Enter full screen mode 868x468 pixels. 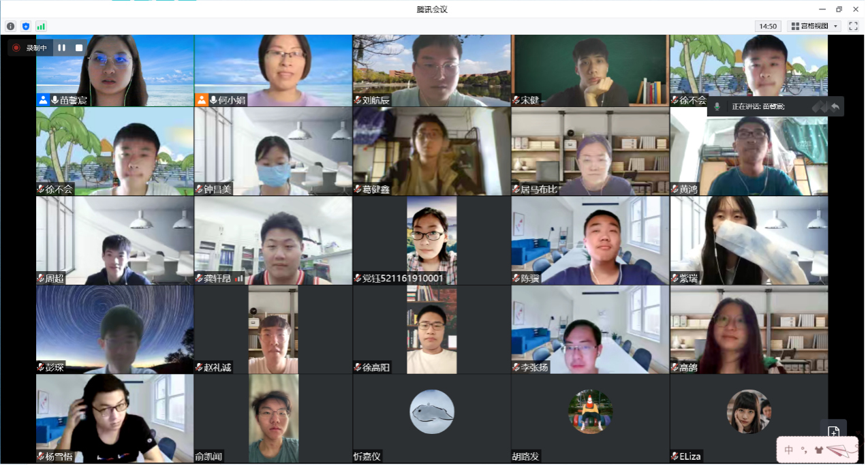pos(853,26)
